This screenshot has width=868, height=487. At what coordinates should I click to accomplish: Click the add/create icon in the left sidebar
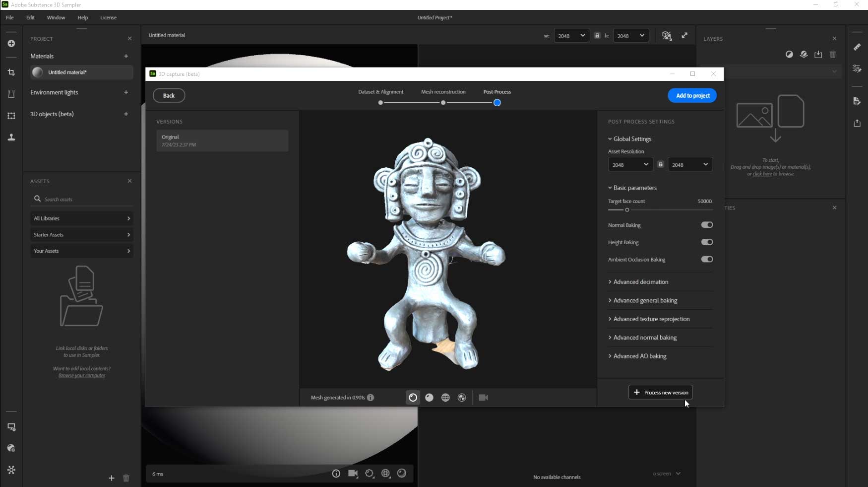[x=11, y=44]
